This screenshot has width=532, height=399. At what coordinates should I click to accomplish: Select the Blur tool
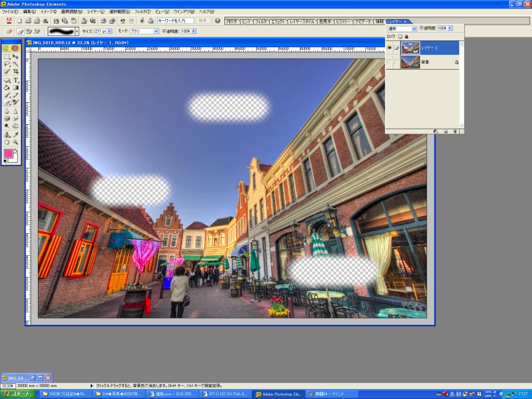tap(7, 111)
